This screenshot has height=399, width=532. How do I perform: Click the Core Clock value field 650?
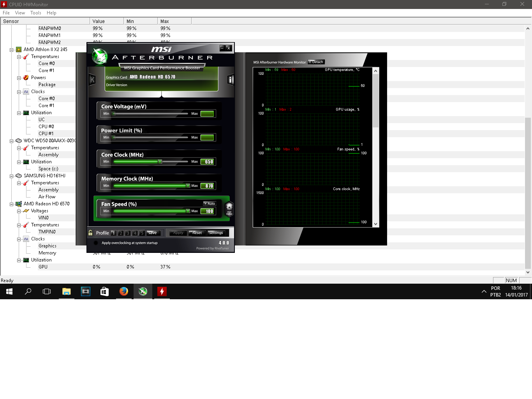point(207,162)
